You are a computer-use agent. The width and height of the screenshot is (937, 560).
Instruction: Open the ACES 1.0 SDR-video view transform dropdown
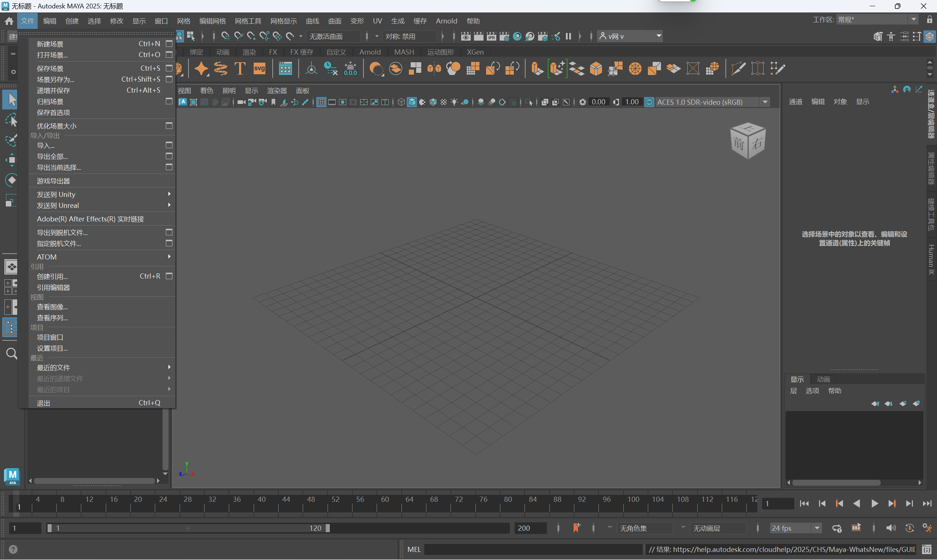coord(765,102)
